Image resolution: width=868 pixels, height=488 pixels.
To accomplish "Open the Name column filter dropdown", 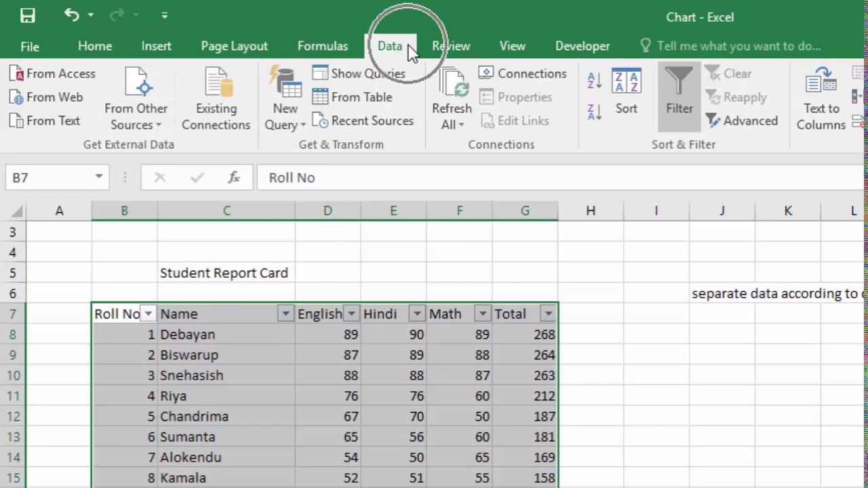I will click(x=285, y=314).
